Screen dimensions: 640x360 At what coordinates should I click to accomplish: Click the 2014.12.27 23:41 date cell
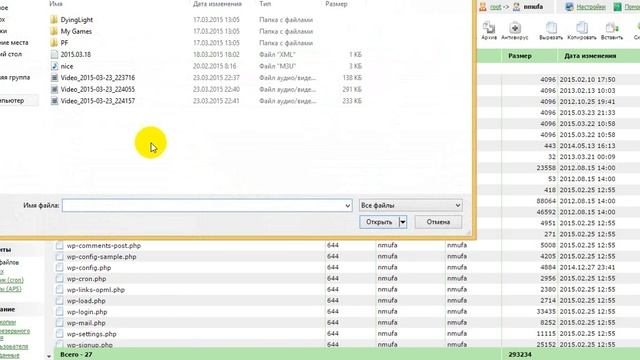[587, 267]
